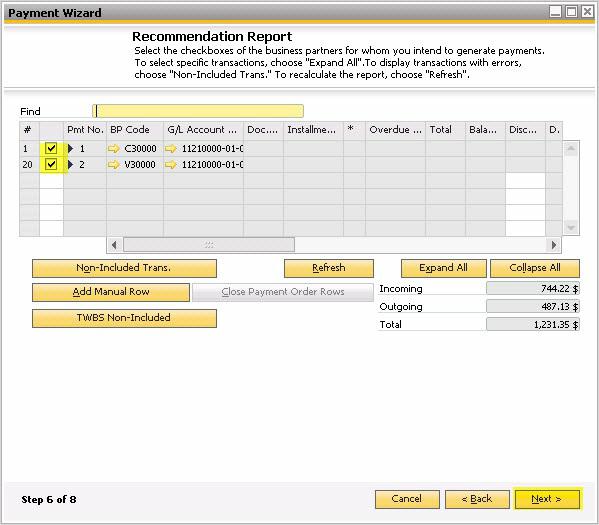
Task: Follow G/L Account link arrow in row 1
Action: pyautogui.click(x=171, y=149)
